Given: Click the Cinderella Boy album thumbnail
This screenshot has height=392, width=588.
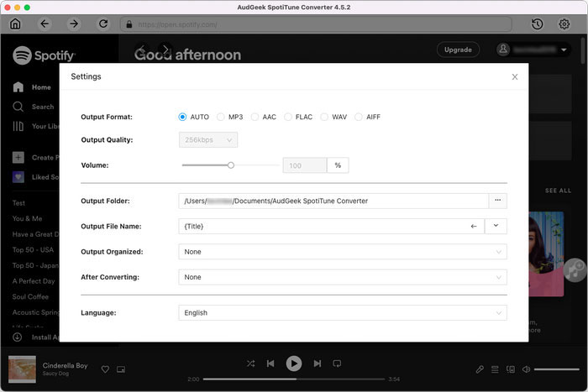Looking at the screenshot, I should coord(22,369).
